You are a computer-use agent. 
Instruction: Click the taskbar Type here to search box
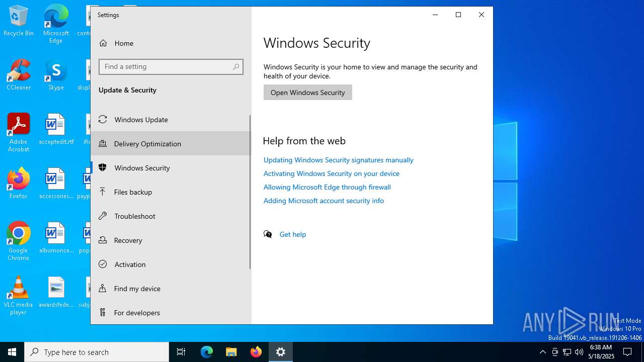click(97, 352)
